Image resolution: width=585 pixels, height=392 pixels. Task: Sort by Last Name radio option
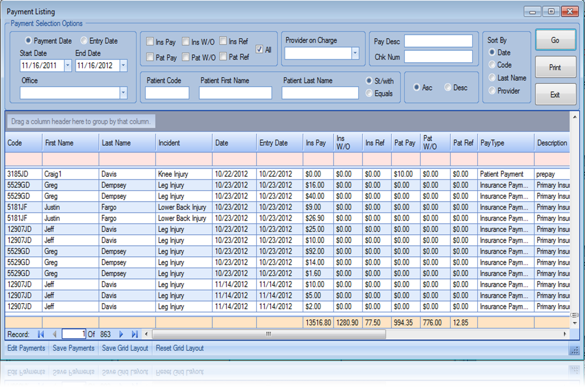492,78
